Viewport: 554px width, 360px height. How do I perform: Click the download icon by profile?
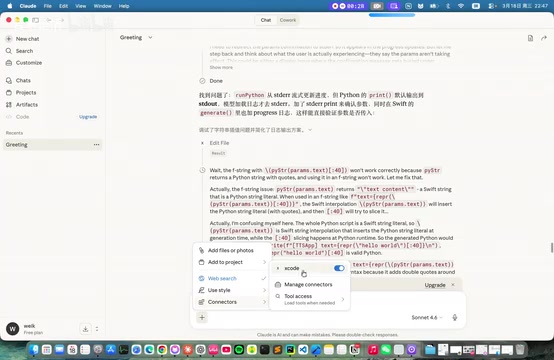pyautogui.click(x=85, y=329)
